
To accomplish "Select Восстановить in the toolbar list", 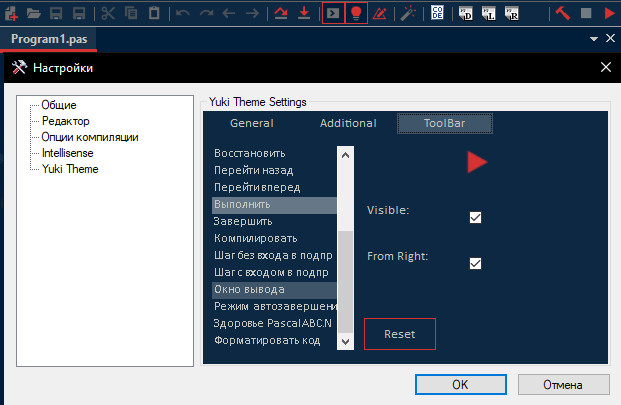I will tap(274, 153).
